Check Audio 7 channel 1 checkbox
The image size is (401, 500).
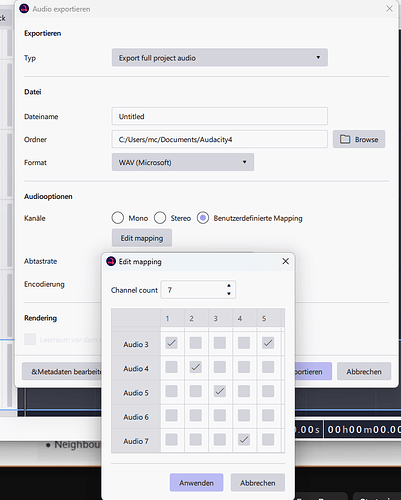click(x=172, y=440)
